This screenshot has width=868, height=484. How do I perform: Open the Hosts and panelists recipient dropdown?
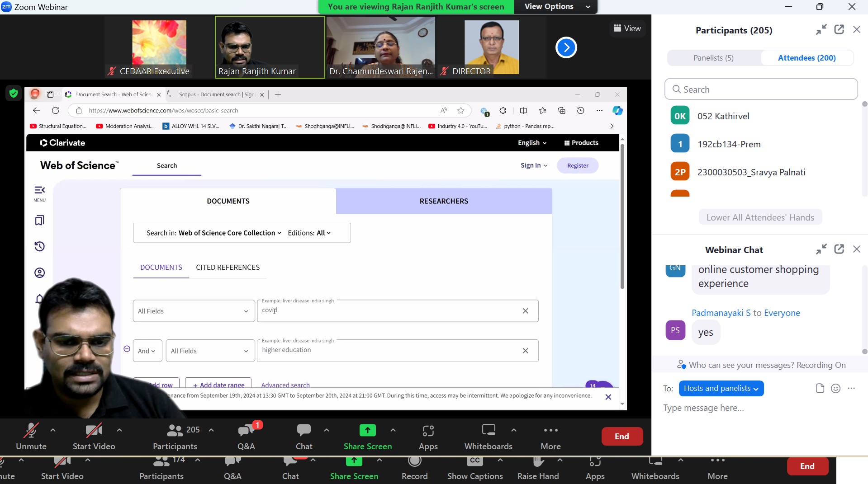click(x=721, y=389)
